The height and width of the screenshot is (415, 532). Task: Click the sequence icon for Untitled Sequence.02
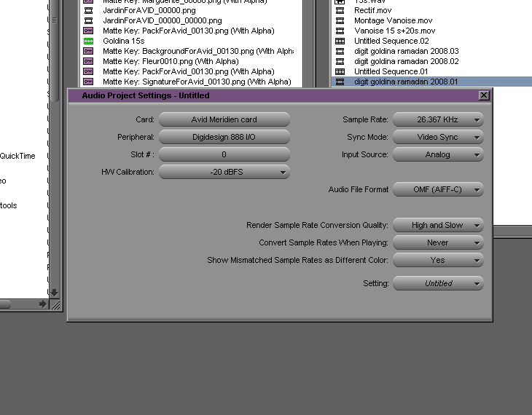[x=340, y=41]
